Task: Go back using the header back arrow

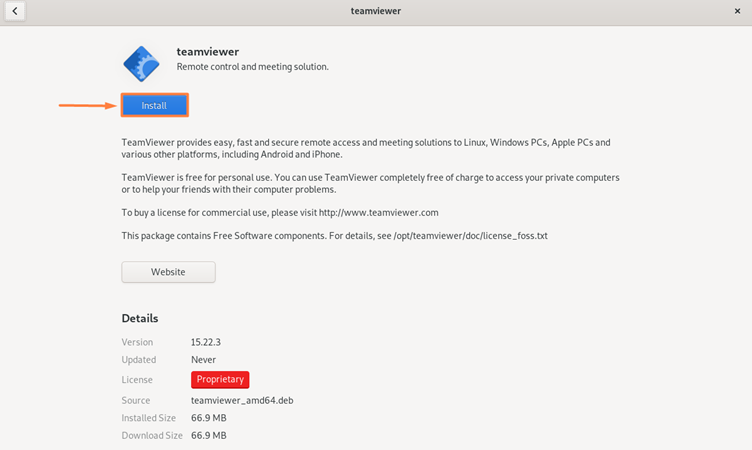Action: tap(15, 11)
